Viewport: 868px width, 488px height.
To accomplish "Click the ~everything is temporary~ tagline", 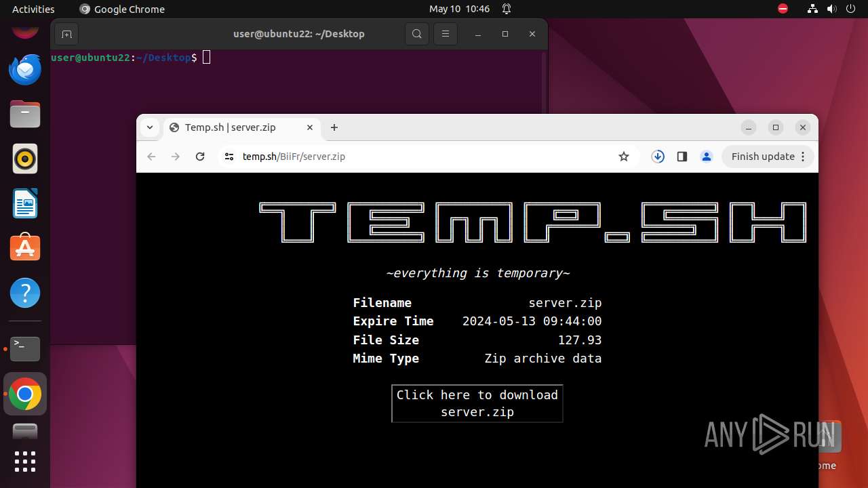I will tap(478, 273).
